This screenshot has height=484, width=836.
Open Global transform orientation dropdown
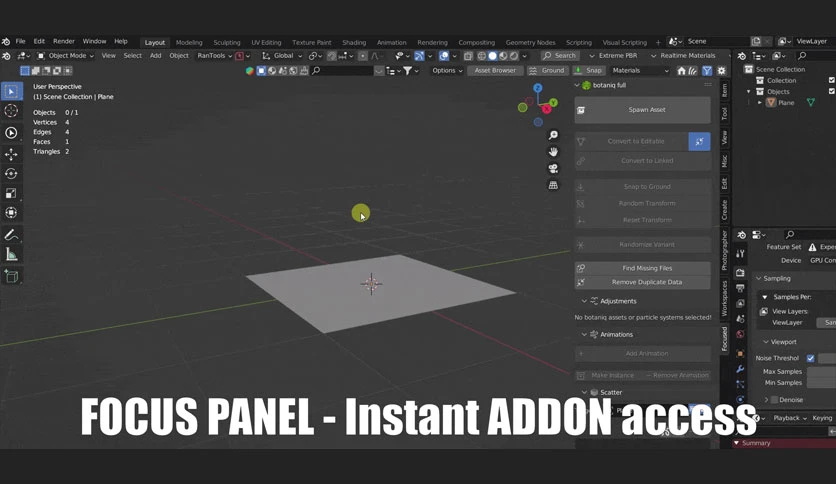pyautogui.click(x=283, y=55)
